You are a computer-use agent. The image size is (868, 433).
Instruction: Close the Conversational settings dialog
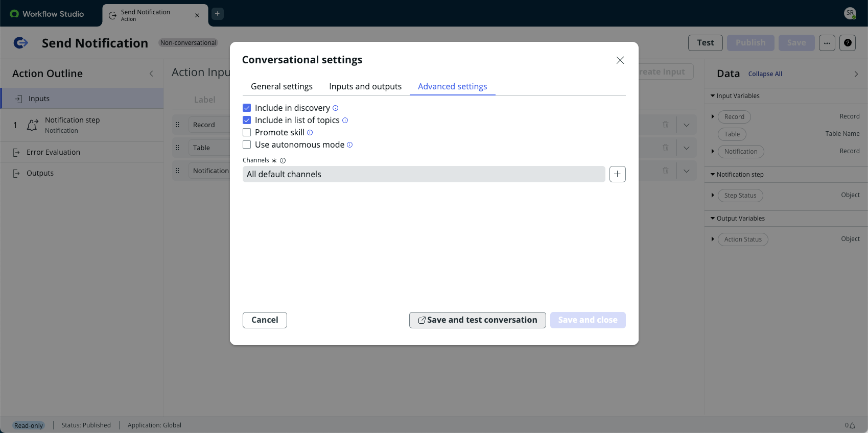click(x=620, y=60)
